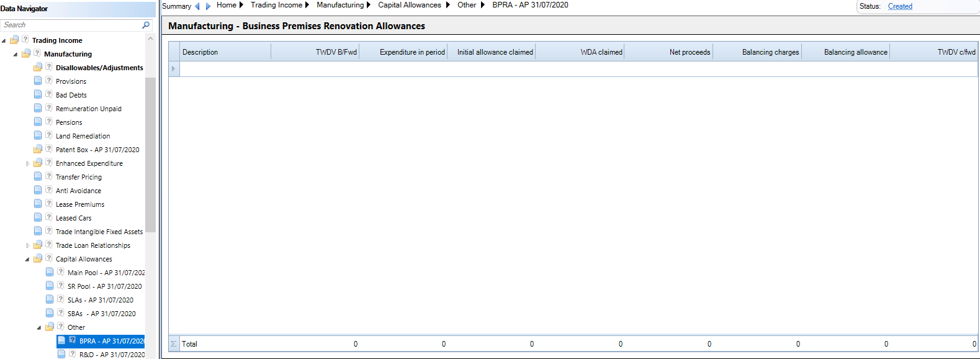
Task: Click the Data Navigator search field
Action: [x=71, y=25]
